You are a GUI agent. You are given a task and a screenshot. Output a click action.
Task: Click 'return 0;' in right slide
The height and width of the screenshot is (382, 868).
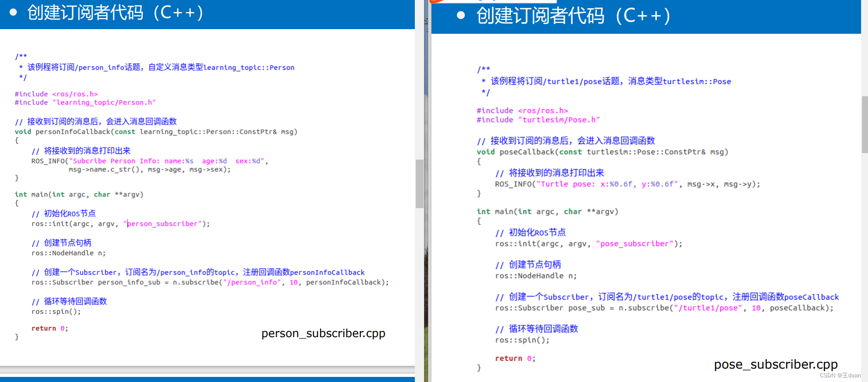coord(516,358)
